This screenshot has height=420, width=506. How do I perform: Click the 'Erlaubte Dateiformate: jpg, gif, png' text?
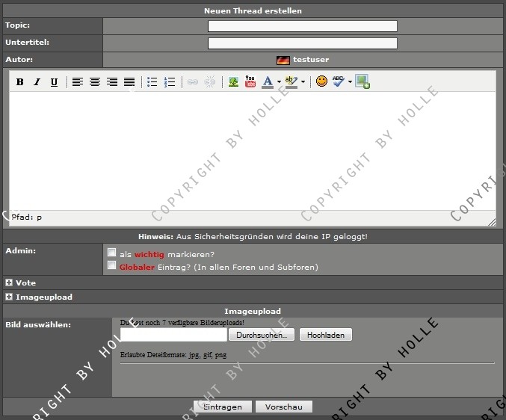click(x=173, y=355)
